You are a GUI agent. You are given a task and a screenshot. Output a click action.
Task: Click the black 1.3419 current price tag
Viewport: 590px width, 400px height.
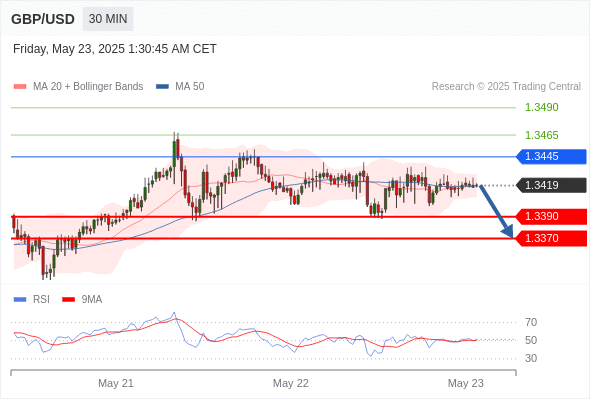pos(551,185)
